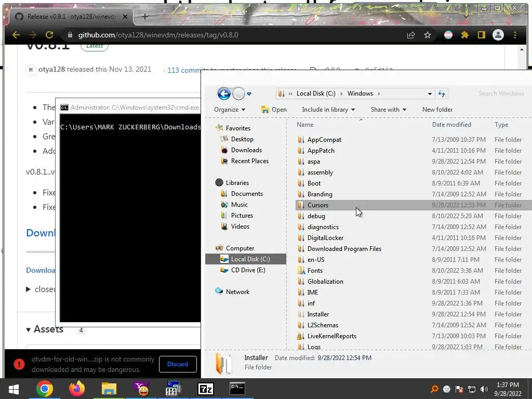Select the assembly folder
Screen dimensions: 532x399
[320, 172]
